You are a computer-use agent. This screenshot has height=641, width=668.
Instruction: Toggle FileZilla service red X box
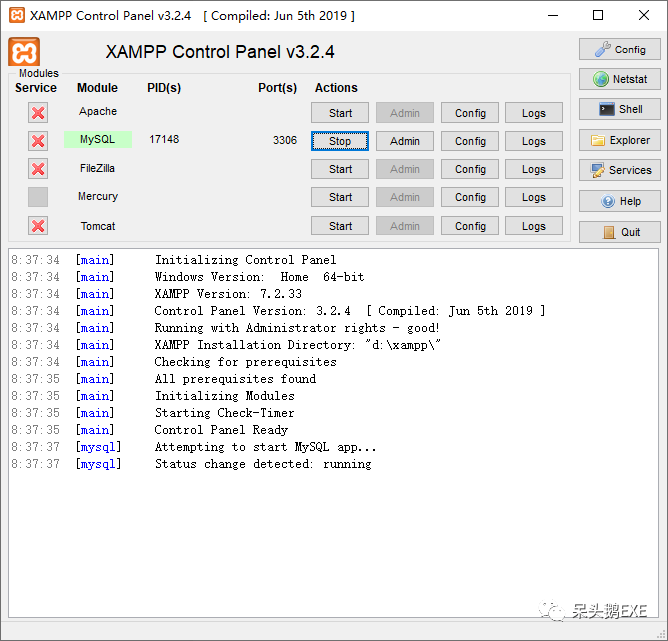(x=38, y=169)
